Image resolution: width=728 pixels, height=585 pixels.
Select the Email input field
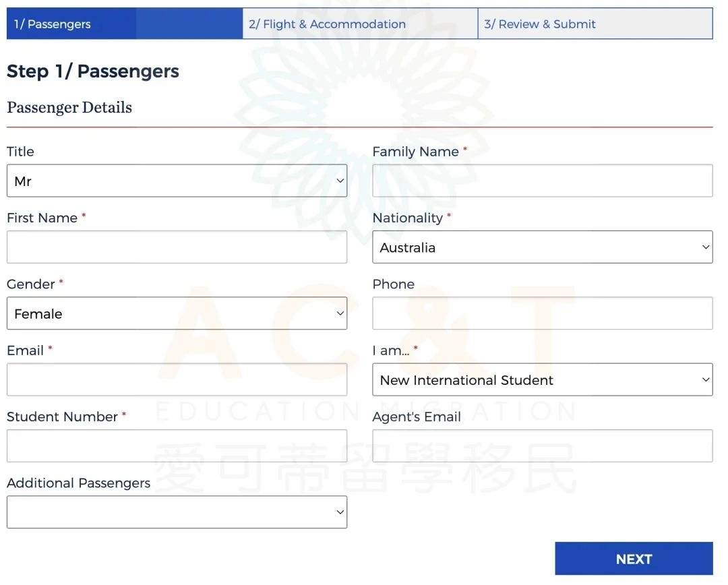pos(177,380)
